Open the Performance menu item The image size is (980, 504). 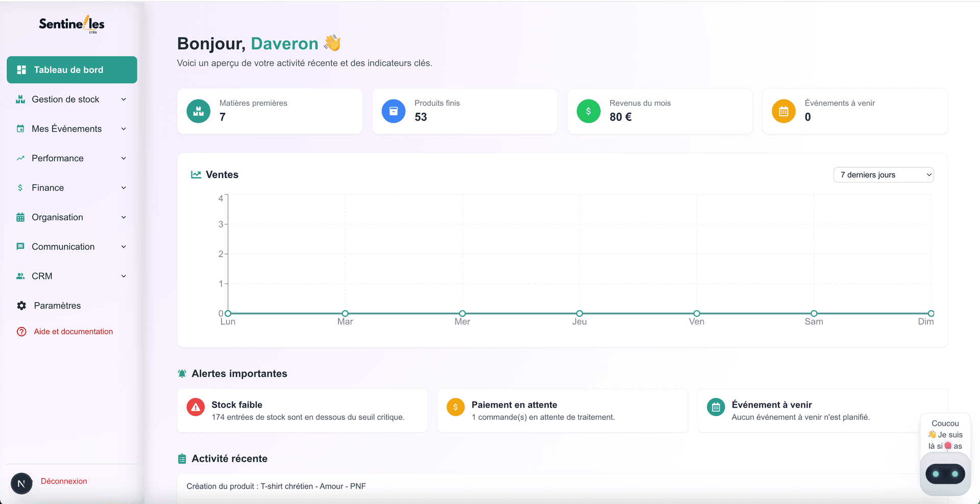pyautogui.click(x=58, y=158)
